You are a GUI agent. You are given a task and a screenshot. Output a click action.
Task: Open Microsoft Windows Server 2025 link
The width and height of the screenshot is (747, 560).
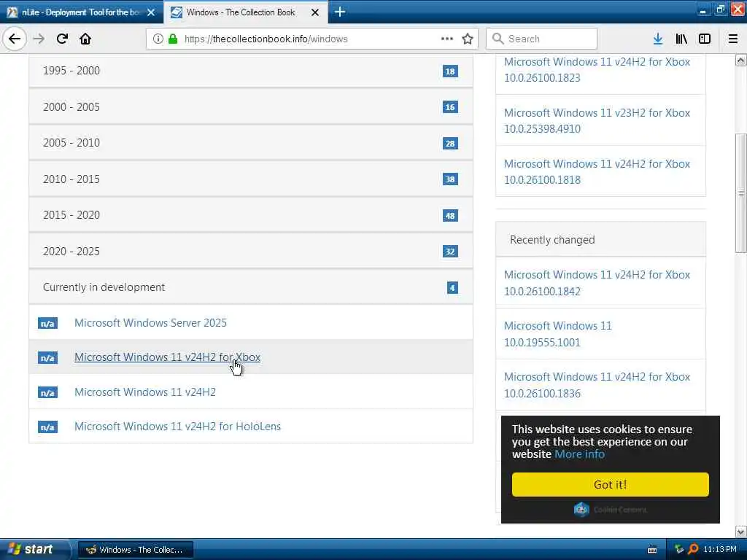coord(150,323)
